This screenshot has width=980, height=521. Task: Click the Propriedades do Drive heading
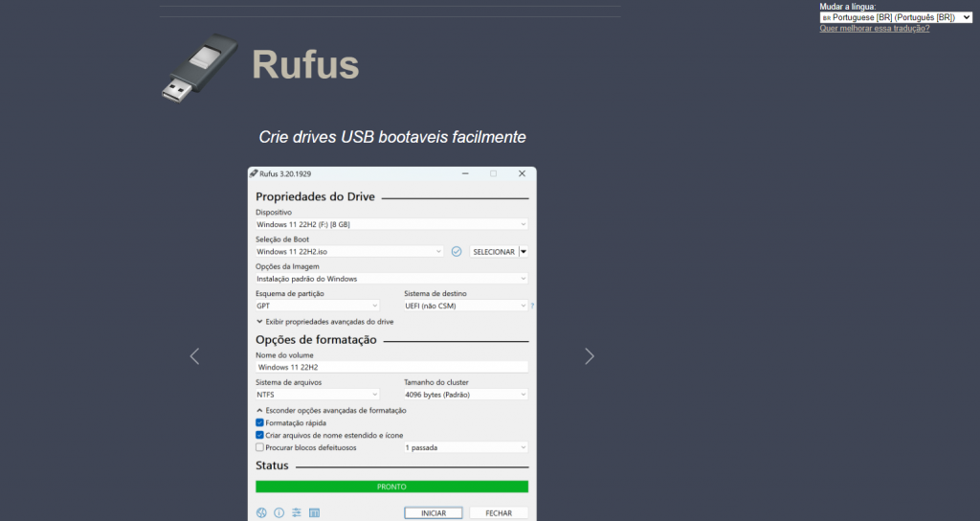point(315,196)
